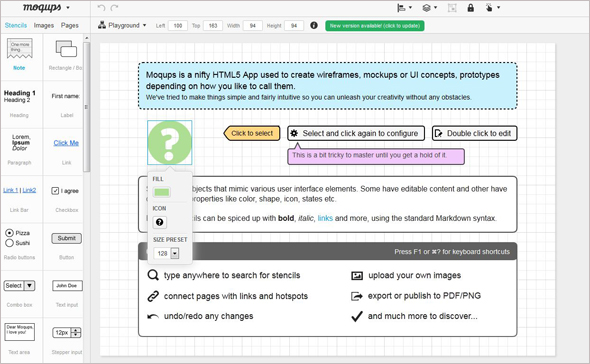This screenshot has height=364, width=590.
Task: Choose the Pizza radio button
Action: click(x=10, y=233)
